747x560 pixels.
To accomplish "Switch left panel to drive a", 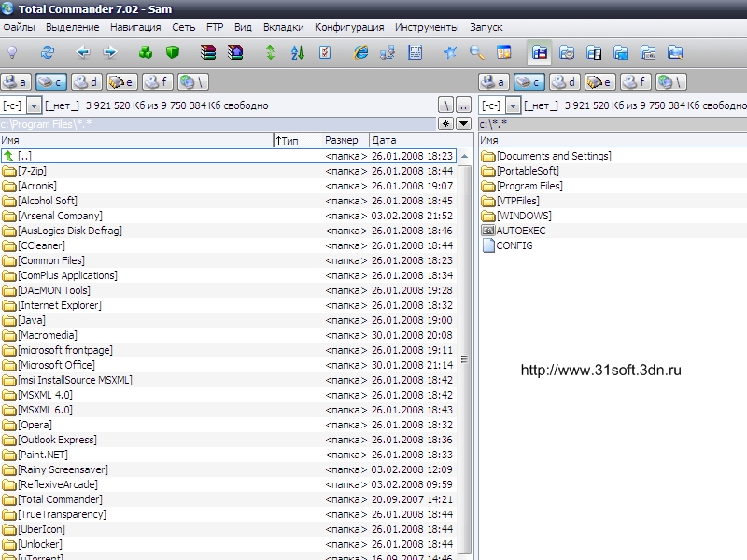I will 16,82.
